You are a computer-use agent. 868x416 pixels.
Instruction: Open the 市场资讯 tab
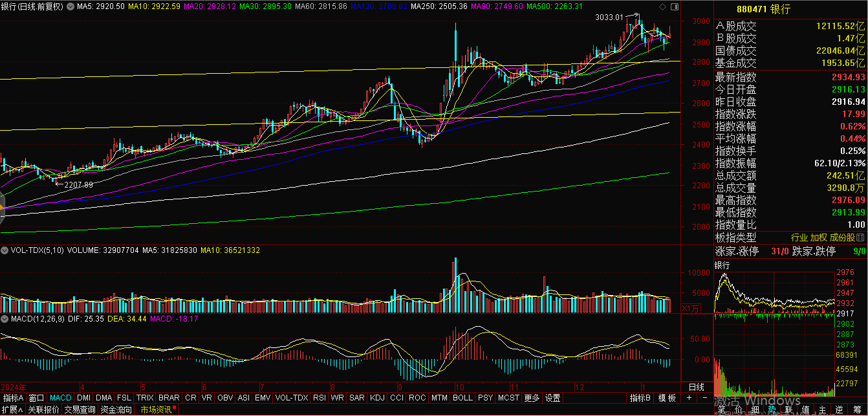(x=157, y=410)
